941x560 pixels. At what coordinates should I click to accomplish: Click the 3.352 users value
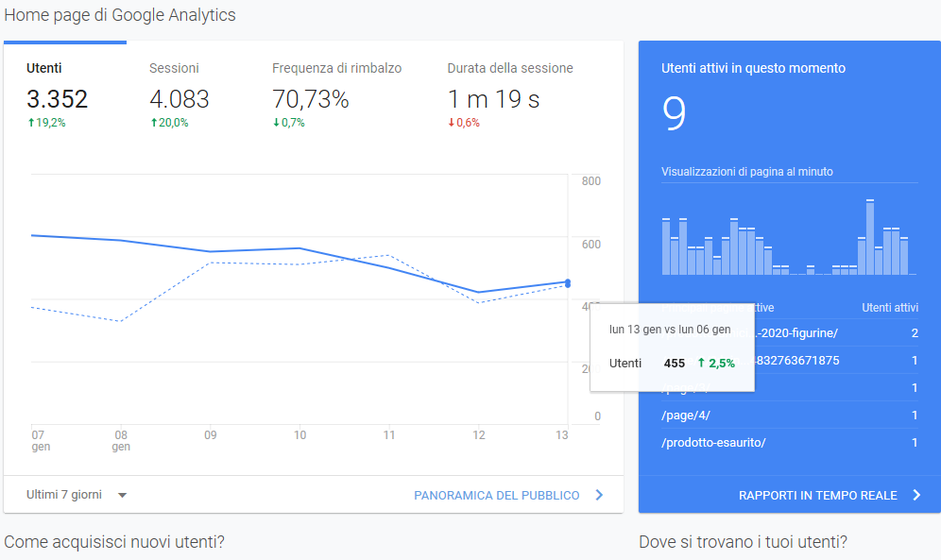[57, 99]
